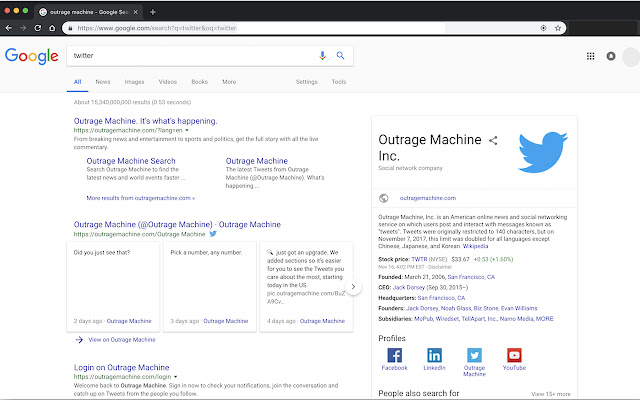Open Google notifications bell icon
Image resolution: width=640 pixels, height=400 pixels.
pos(611,56)
